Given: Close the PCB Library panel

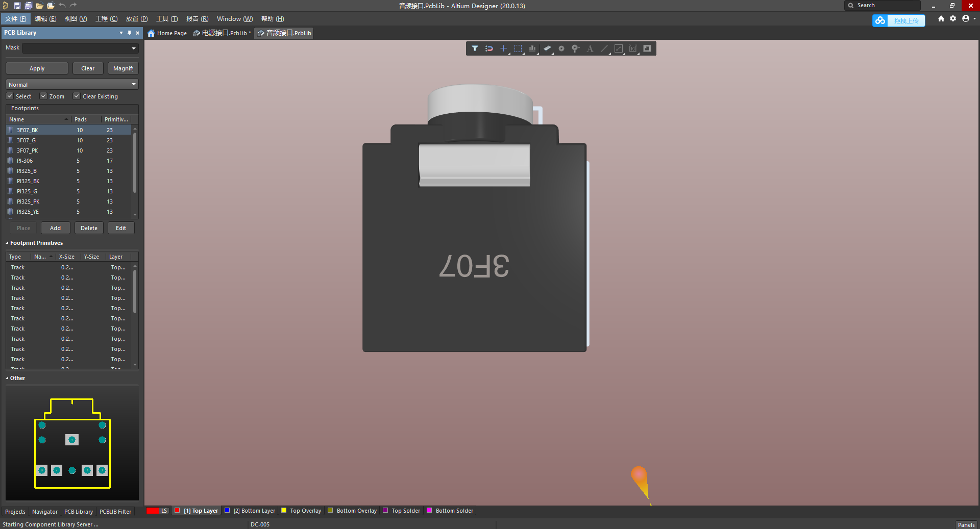Looking at the screenshot, I should [137, 33].
